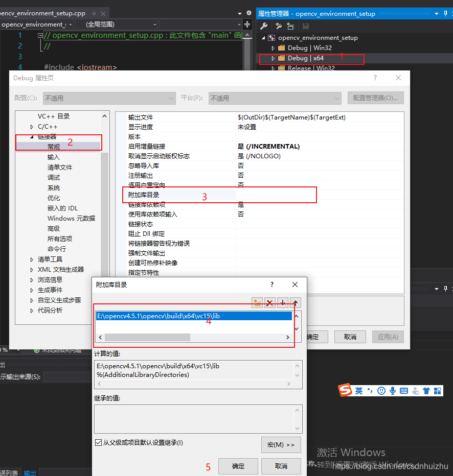This screenshot has height=476, width=453.
Task: Expand the 浏览信息 tree node
Action: point(32,280)
